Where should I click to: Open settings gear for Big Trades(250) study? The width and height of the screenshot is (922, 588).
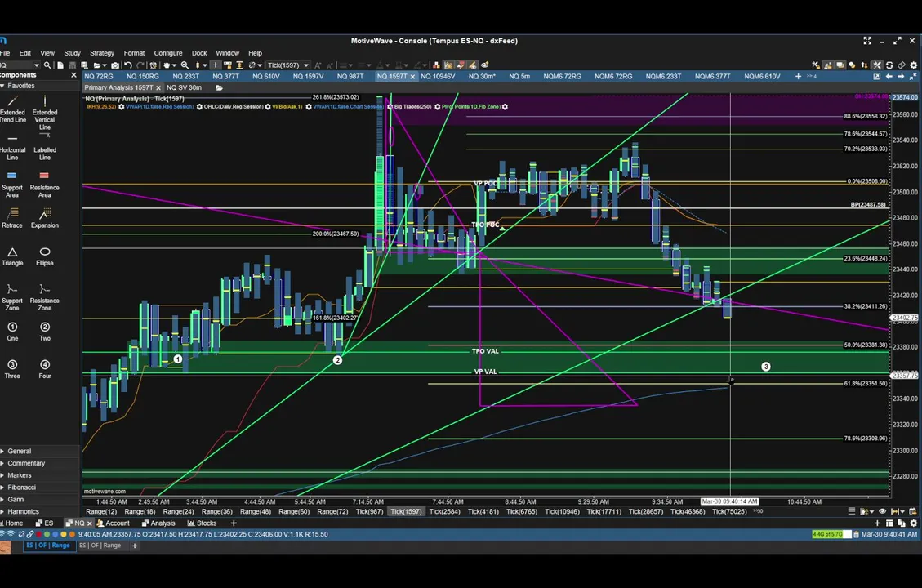[x=437, y=107]
